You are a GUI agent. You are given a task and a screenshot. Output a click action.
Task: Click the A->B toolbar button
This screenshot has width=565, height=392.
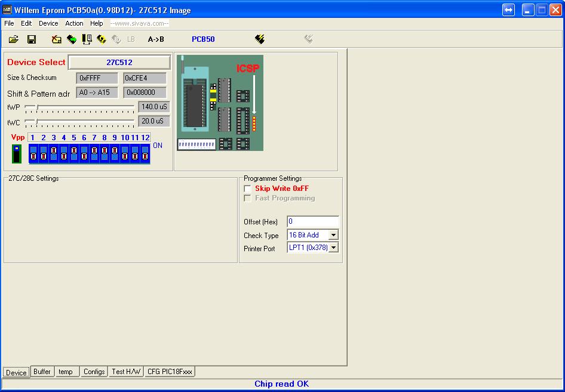pos(156,39)
